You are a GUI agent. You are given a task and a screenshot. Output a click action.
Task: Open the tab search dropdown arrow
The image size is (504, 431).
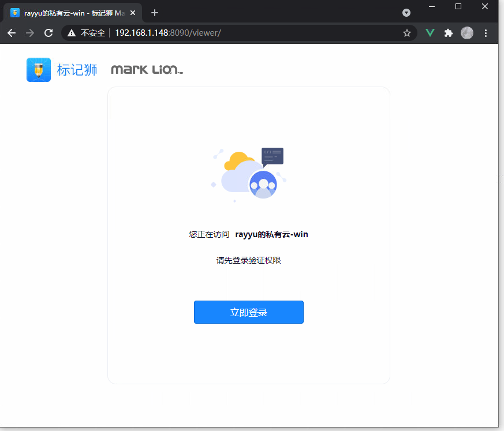pos(406,13)
